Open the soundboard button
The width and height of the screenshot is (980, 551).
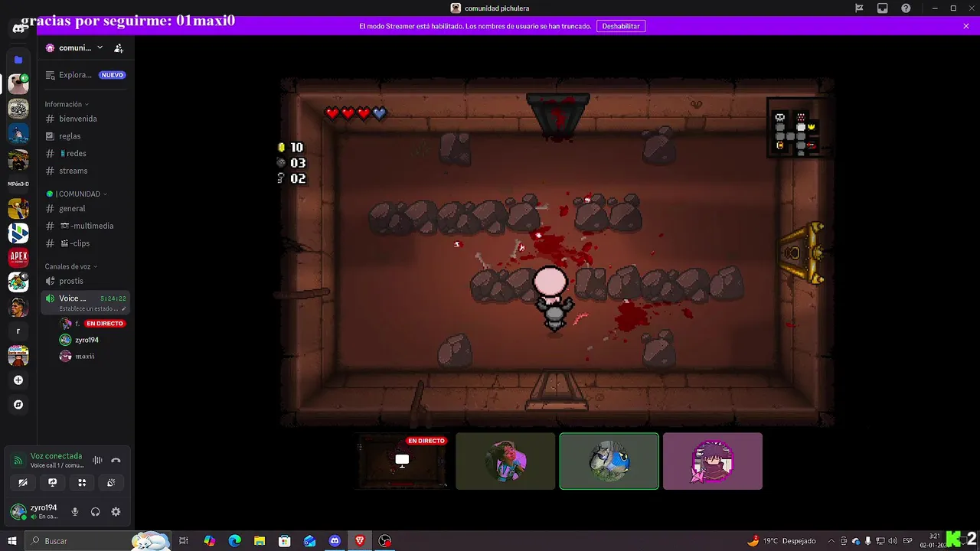pyautogui.click(x=111, y=482)
